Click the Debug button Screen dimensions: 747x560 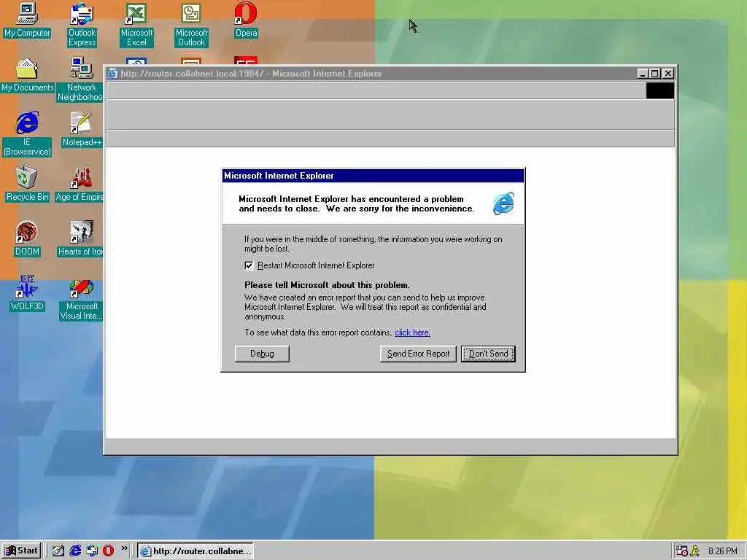pos(262,354)
